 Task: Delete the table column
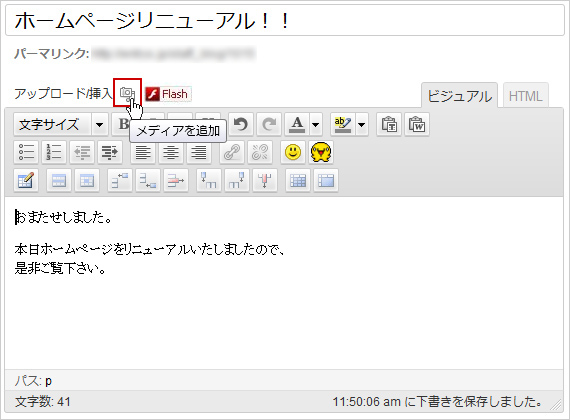click(265, 180)
